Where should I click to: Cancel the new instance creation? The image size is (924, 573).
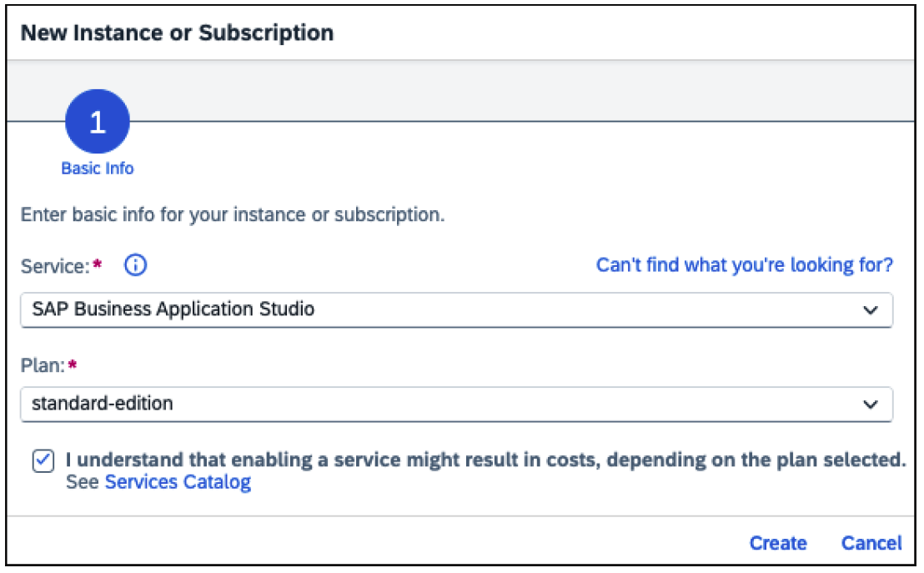coord(871,543)
